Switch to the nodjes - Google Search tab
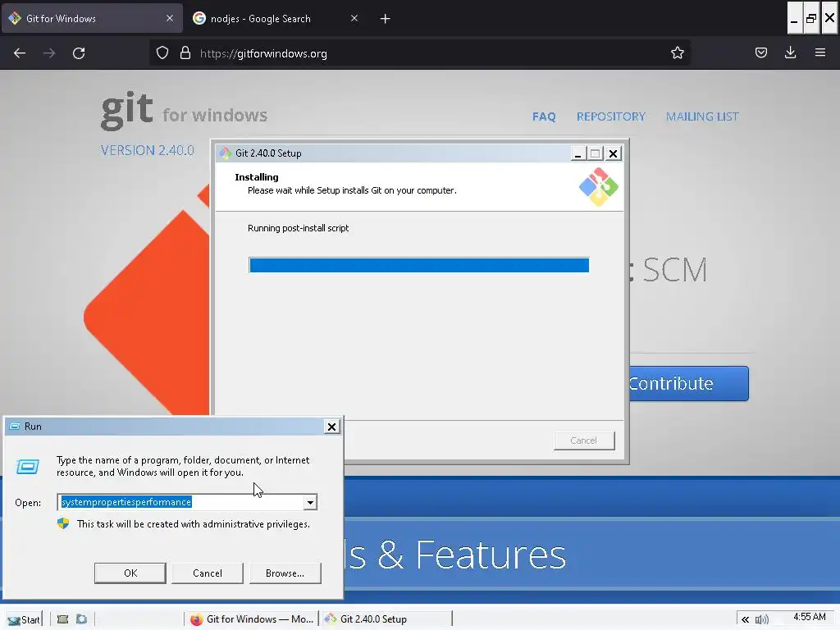The width and height of the screenshot is (840, 630). 276,19
